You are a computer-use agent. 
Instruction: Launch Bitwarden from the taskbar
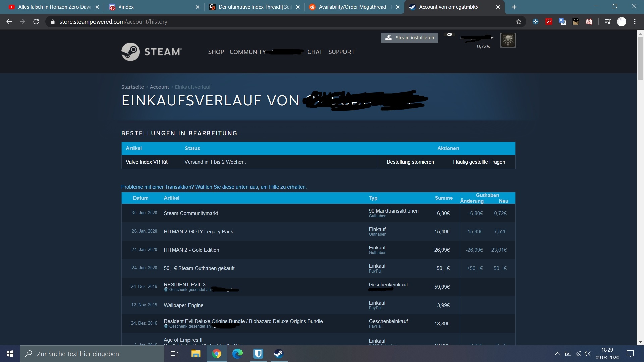pyautogui.click(x=258, y=354)
